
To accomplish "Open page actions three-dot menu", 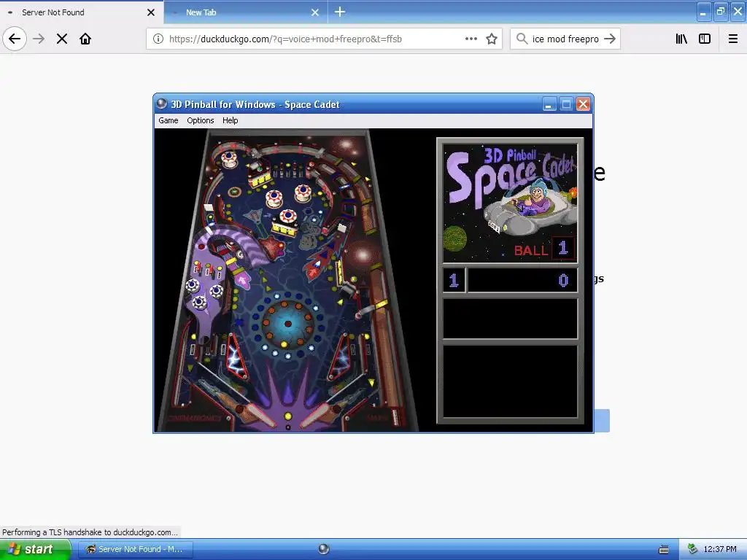I will (x=471, y=39).
